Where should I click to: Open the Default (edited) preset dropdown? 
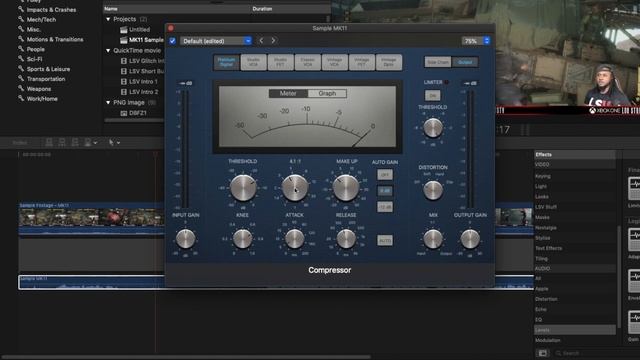(216, 41)
